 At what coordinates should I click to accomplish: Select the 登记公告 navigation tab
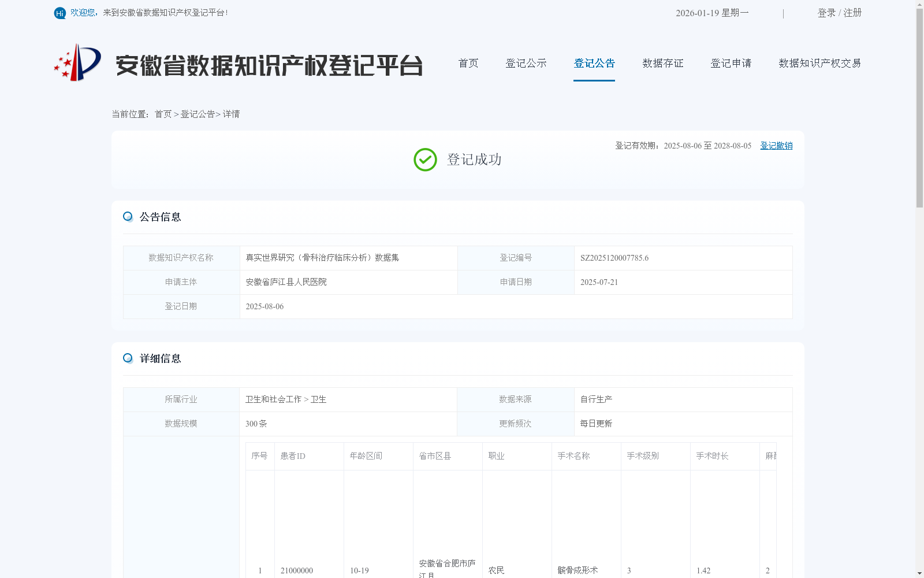(594, 63)
